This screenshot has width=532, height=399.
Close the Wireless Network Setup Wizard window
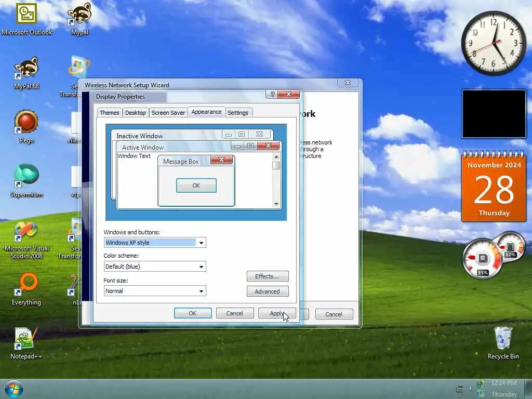pyautogui.click(x=348, y=83)
